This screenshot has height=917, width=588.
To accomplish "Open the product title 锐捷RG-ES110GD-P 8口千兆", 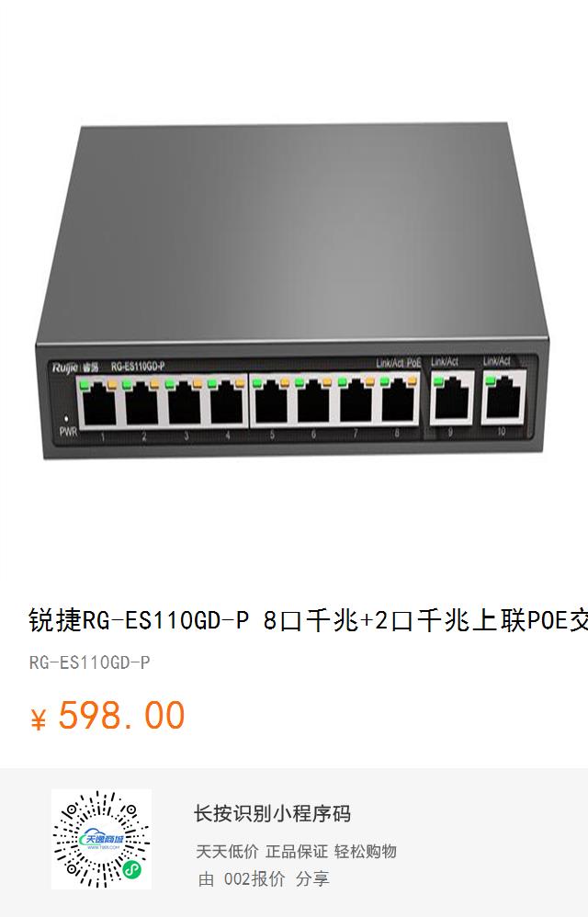I will tap(308, 620).
